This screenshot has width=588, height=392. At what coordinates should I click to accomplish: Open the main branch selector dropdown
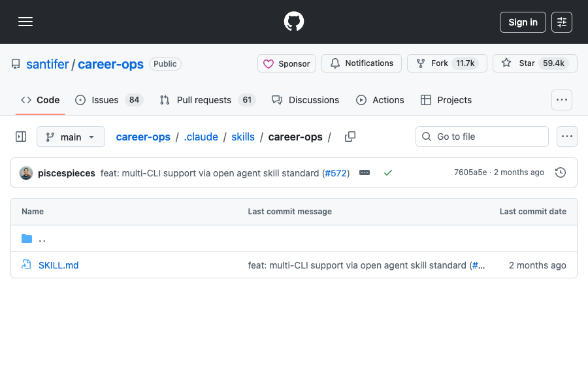click(x=71, y=137)
